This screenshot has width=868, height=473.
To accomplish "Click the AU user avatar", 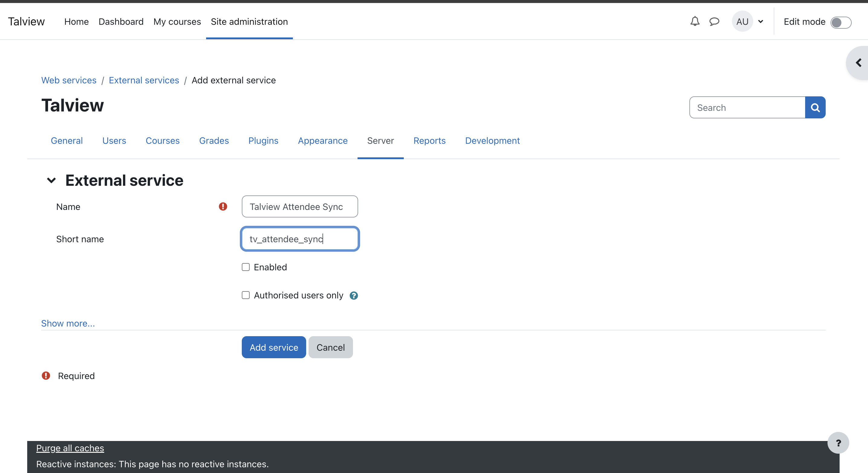I will (x=742, y=21).
